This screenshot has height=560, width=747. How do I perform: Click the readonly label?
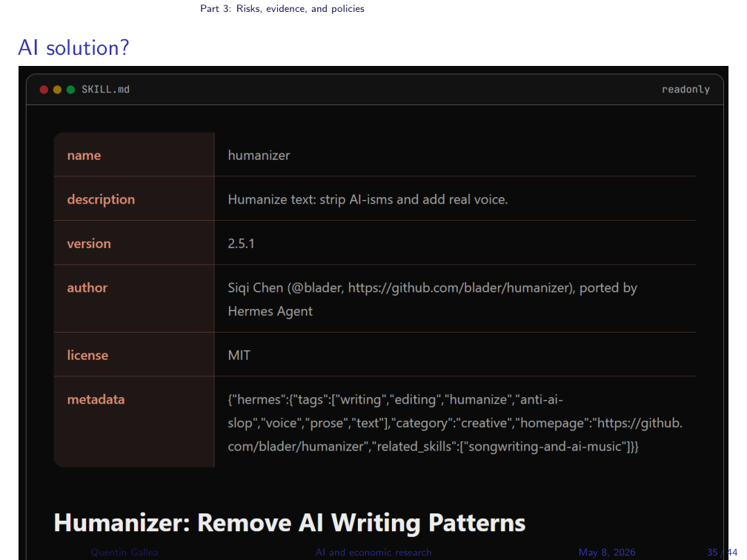click(685, 90)
